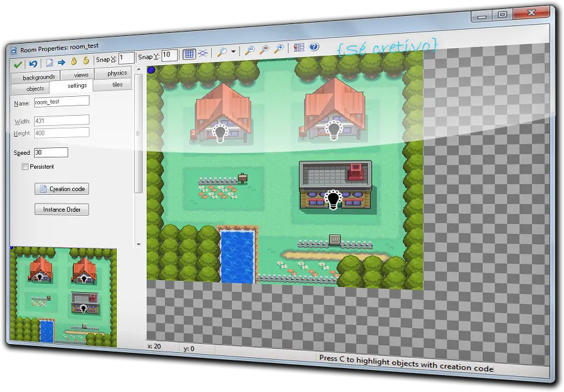Click the Width field showing 431
Image resolution: width=564 pixels, height=392 pixels.
[x=61, y=120]
